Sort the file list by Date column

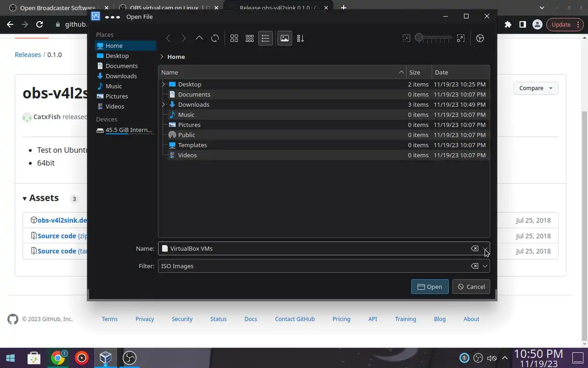461,72
